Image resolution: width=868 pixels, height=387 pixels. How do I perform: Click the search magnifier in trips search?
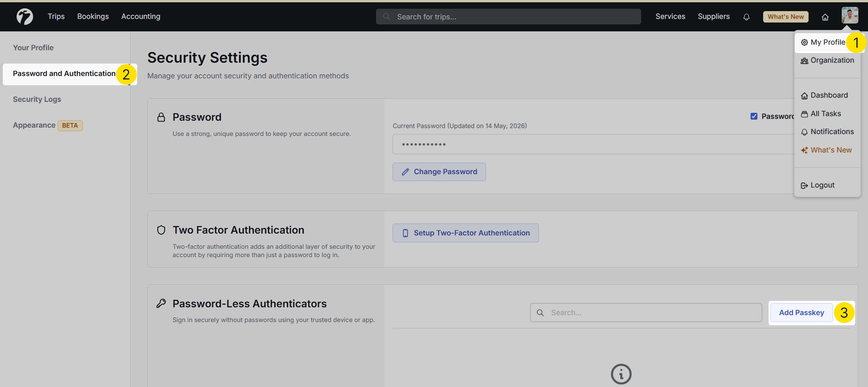[386, 17]
